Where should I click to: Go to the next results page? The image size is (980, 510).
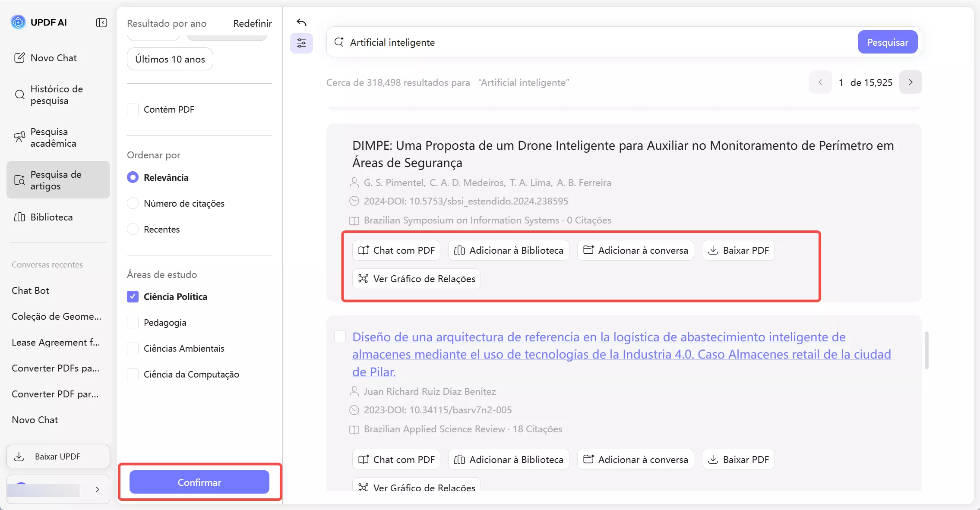click(x=911, y=82)
